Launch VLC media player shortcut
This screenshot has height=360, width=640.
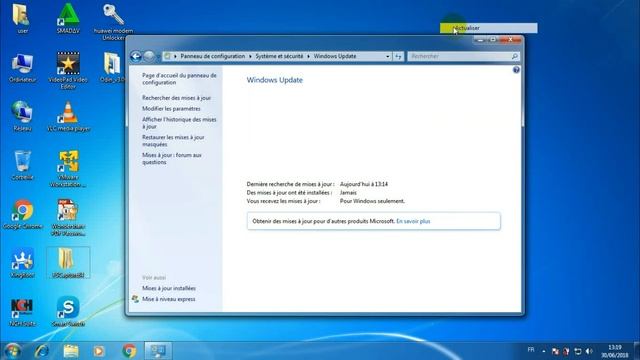point(69,116)
